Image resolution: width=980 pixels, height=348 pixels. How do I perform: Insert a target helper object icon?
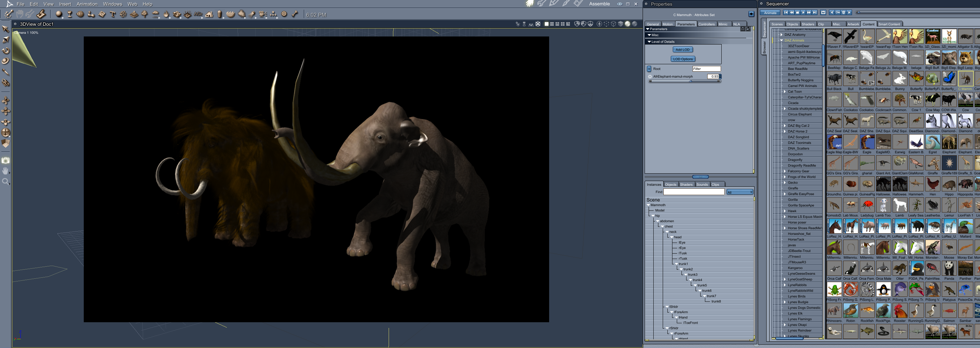pyautogui.click(x=284, y=14)
